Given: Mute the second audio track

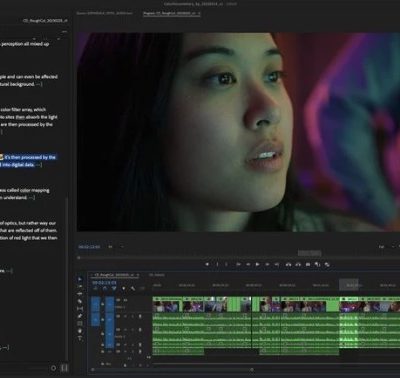Looking at the screenshot, I should 126,330.
